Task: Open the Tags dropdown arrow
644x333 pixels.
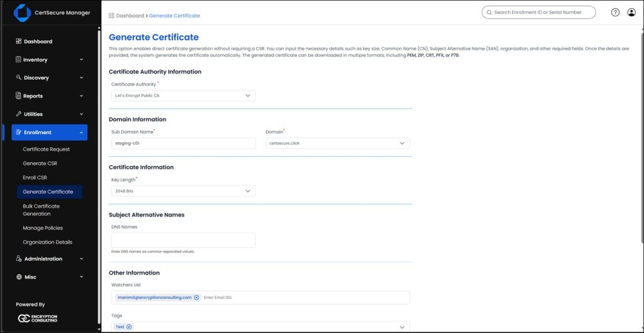Action: click(x=402, y=327)
